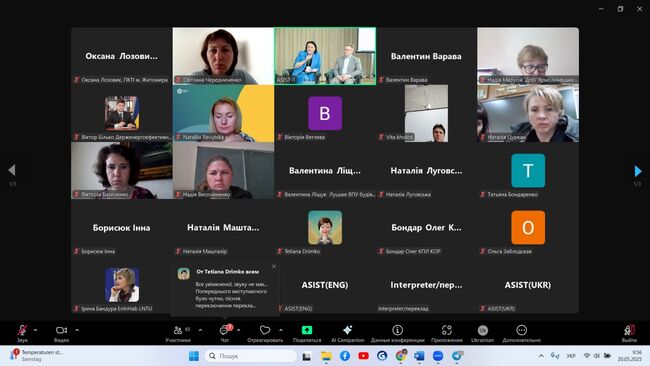Expand audio options arrow next to Звук

coord(35,330)
